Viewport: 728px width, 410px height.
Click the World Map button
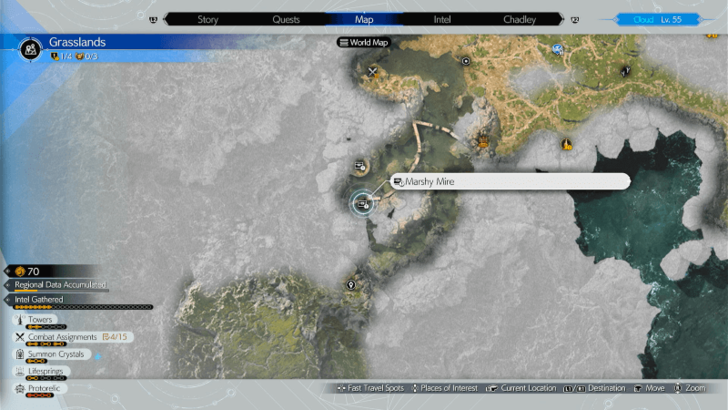(x=364, y=43)
